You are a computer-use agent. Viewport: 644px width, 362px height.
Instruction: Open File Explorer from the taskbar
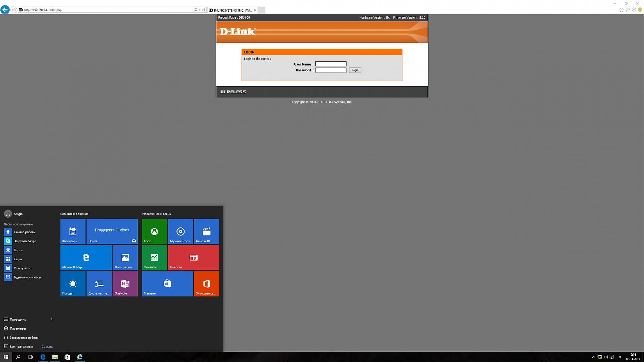coord(55,357)
